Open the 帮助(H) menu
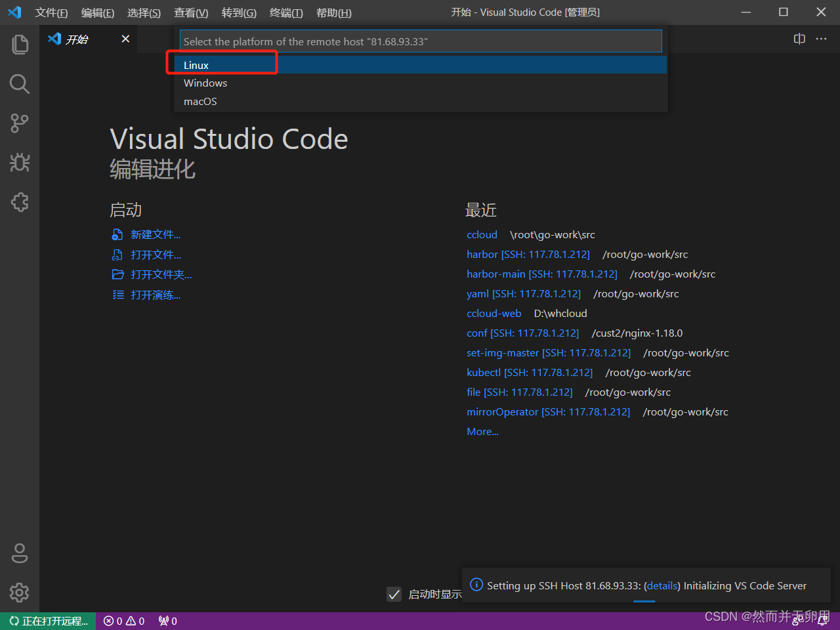The height and width of the screenshot is (630, 840). pyautogui.click(x=333, y=12)
